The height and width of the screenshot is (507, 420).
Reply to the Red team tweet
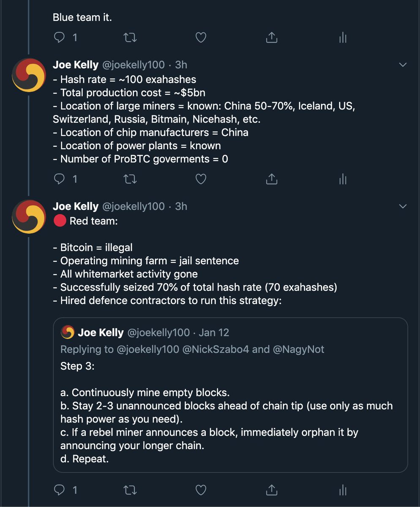coord(60,490)
